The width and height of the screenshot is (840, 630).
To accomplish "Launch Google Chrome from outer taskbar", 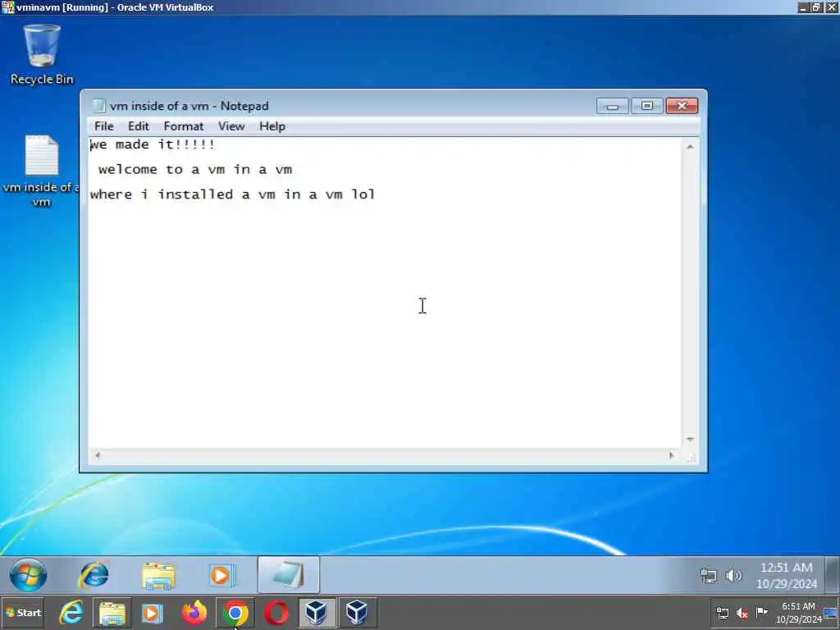I will coord(235,613).
